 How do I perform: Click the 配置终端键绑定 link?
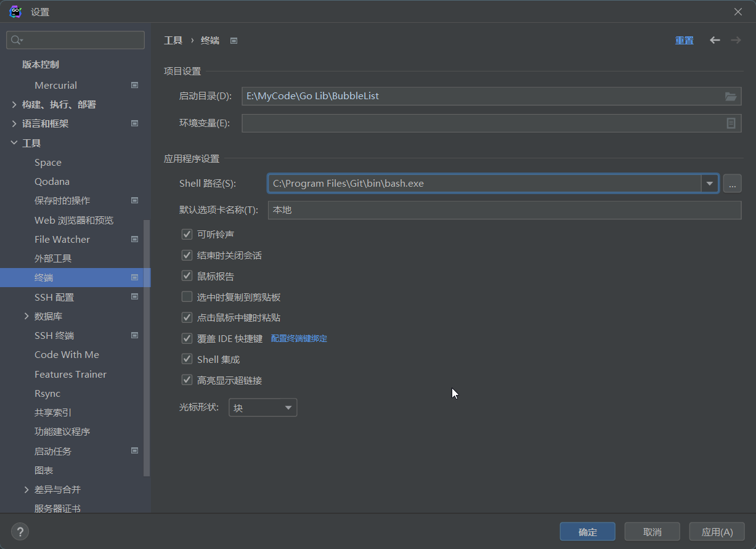[299, 339]
